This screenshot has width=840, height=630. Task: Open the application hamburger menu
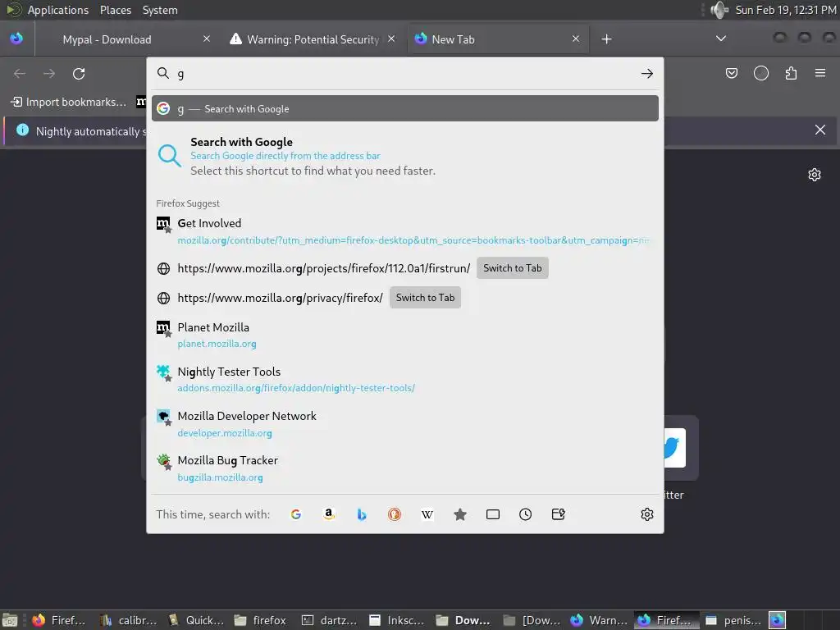(x=820, y=73)
